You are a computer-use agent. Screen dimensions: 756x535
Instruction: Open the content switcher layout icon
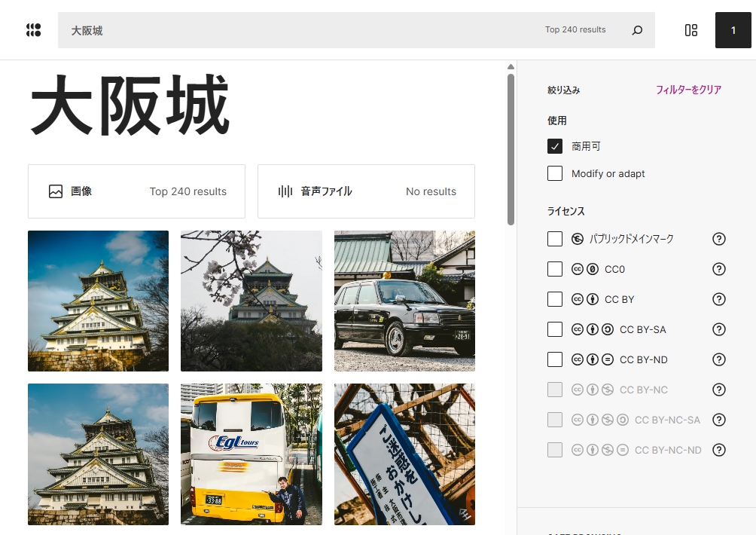[x=691, y=30]
